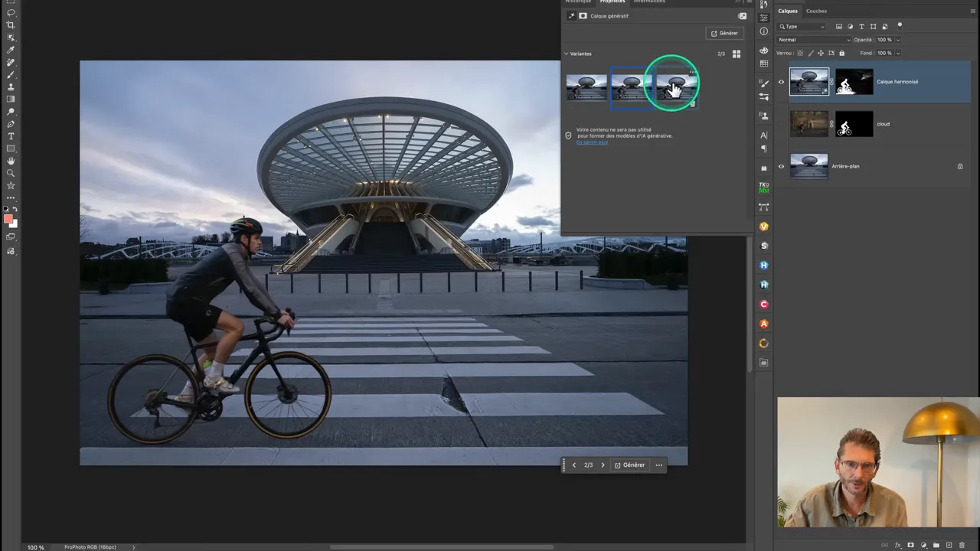Hide the Calque harmonisé layer
This screenshot has width=980, height=551.
(x=781, y=82)
